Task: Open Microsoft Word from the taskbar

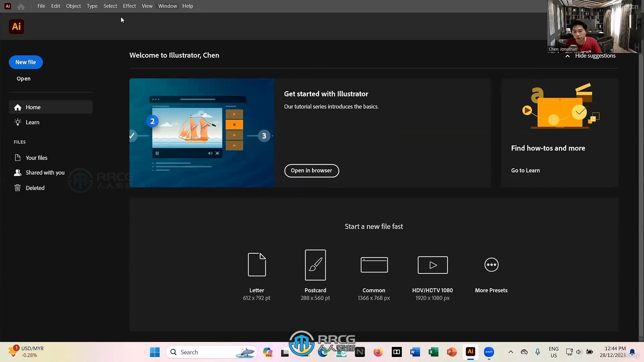Action: coord(415,352)
